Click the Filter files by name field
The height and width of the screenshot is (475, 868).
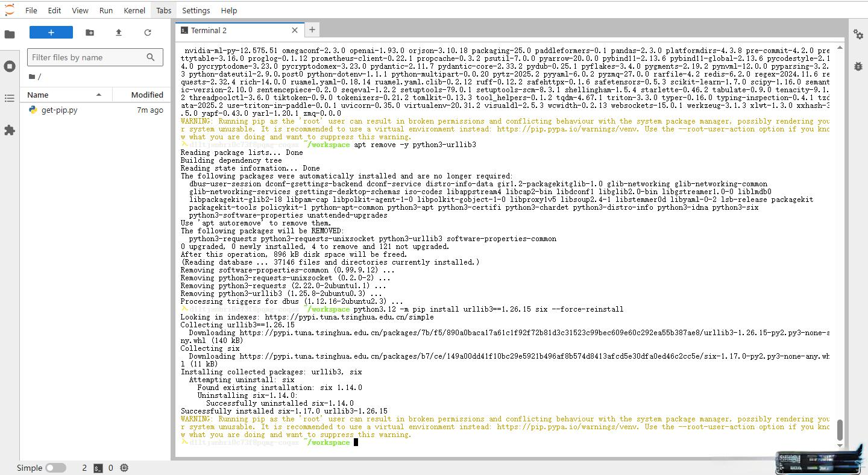[87, 57]
